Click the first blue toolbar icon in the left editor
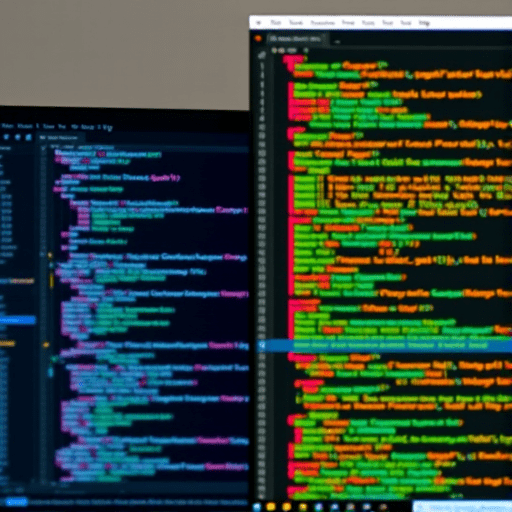Screen dimensions: 512x512 click(7, 137)
